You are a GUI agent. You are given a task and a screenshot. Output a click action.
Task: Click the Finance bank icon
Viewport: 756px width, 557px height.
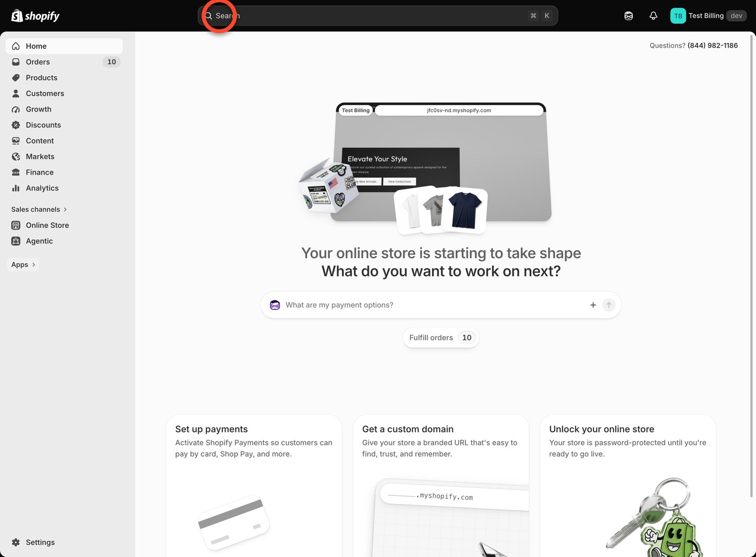(16, 172)
